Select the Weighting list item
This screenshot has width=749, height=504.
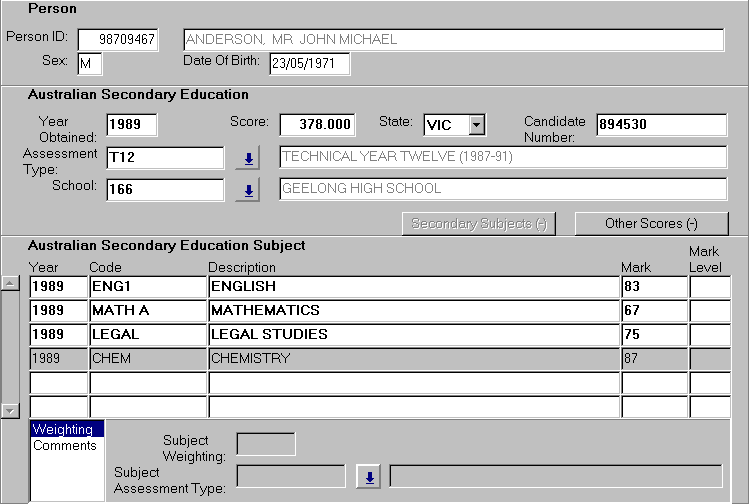(x=66, y=430)
